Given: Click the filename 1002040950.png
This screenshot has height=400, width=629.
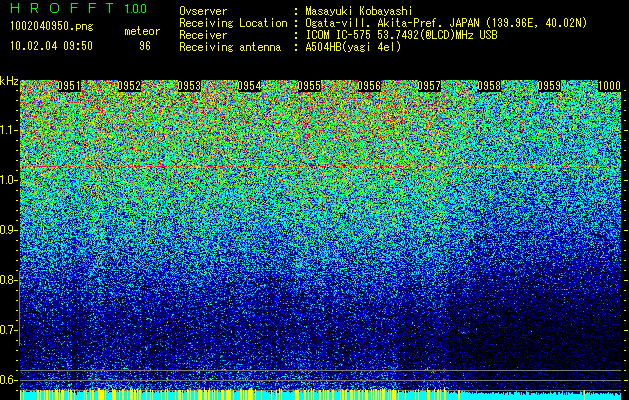Looking at the screenshot, I should pos(52,27).
